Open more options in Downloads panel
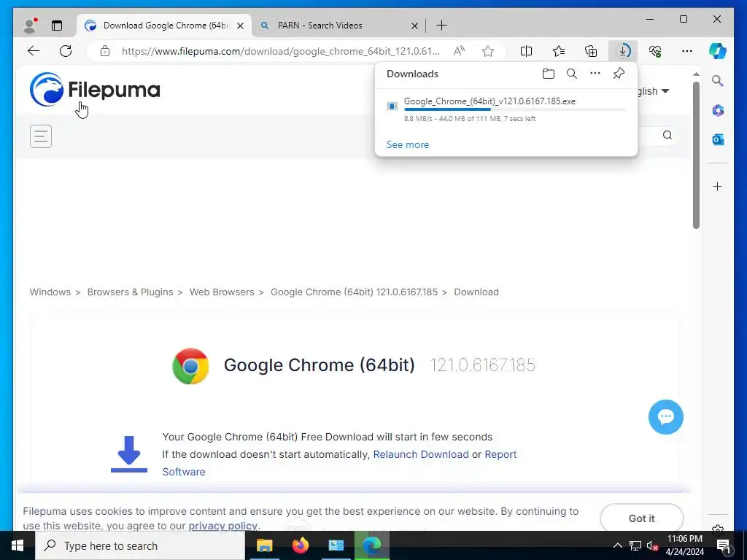Viewport: 747px width, 560px height. pos(595,74)
